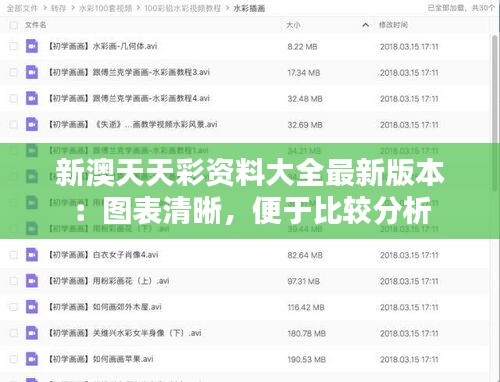Check the box for 用粉彩画花(上).avi
The width and height of the screenshot is (500, 382).
click(x=13, y=281)
